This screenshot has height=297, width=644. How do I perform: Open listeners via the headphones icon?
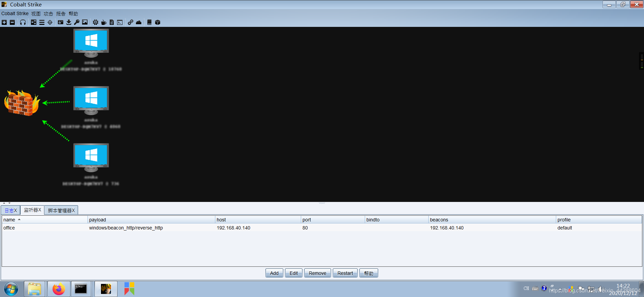[23, 22]
